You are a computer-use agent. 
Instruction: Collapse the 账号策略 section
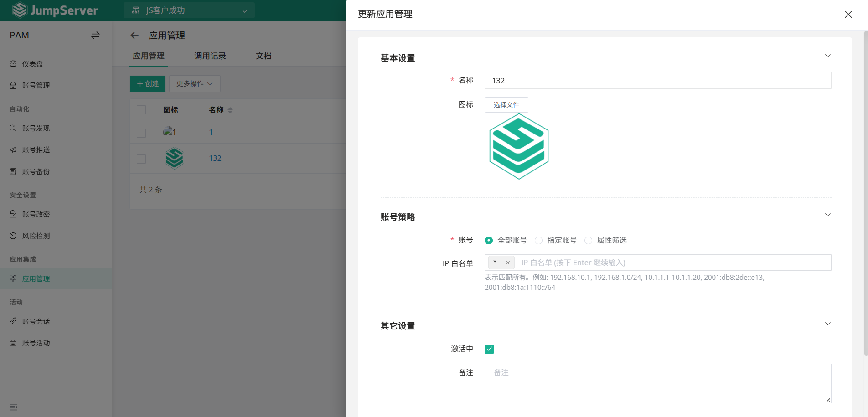[827, 215]
